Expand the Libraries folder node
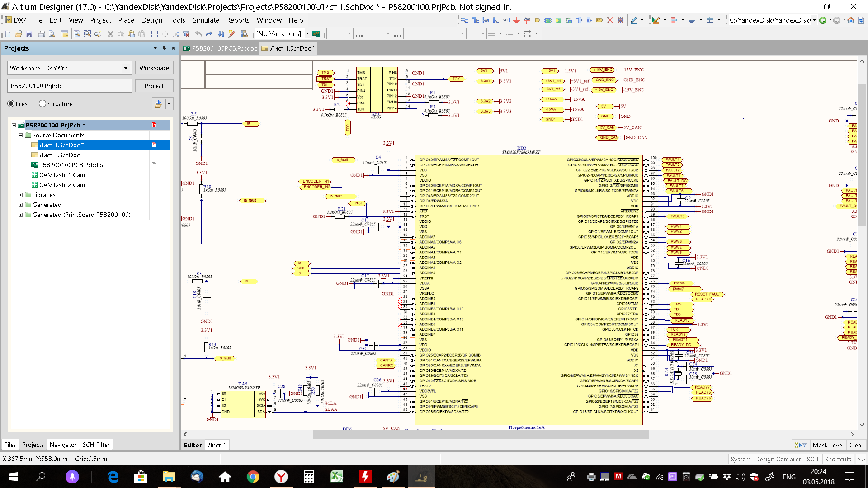 tap(20, 195)
